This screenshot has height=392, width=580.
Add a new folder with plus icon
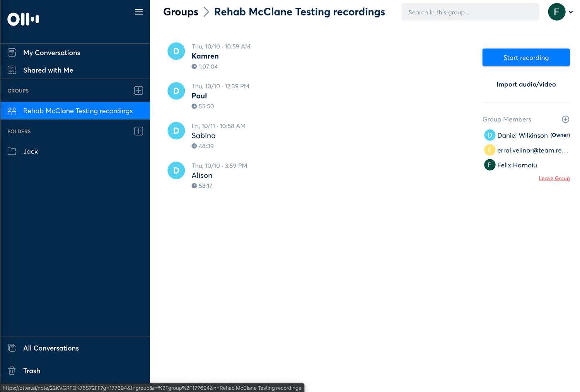[x=138, y=131]
